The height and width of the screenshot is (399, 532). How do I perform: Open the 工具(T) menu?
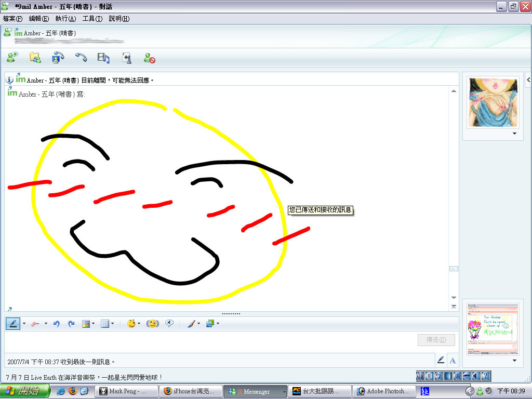(x=92, y=19)
